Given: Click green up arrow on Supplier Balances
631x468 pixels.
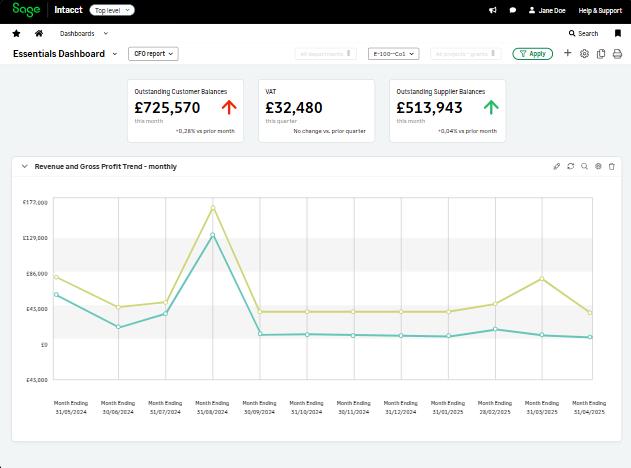Looking at the screenshot, I should (x=491, y=107).
